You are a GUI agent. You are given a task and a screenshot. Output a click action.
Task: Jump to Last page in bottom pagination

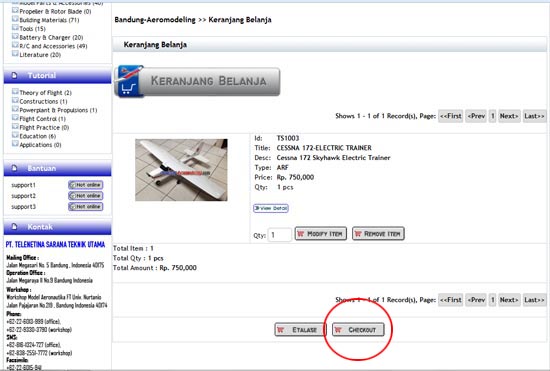click(534, 300)
